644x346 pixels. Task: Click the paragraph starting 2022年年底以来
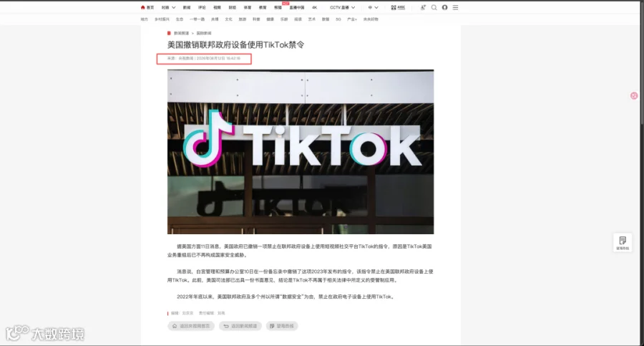click(x=286, y=297)
